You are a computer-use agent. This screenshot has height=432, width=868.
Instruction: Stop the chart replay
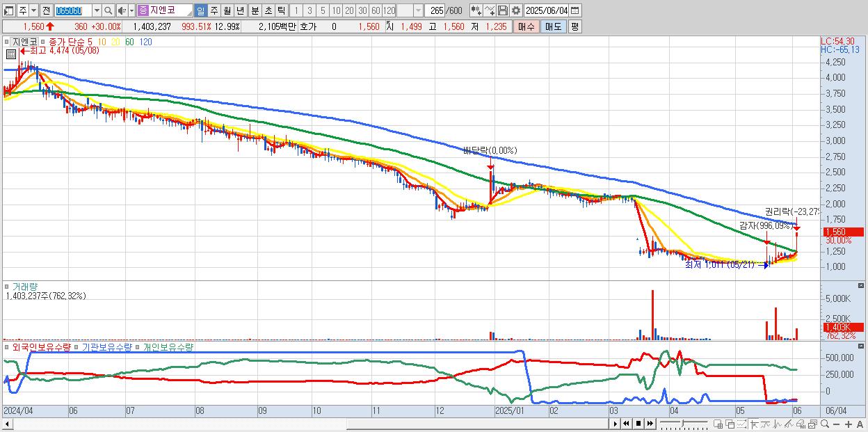click(638, 424)
